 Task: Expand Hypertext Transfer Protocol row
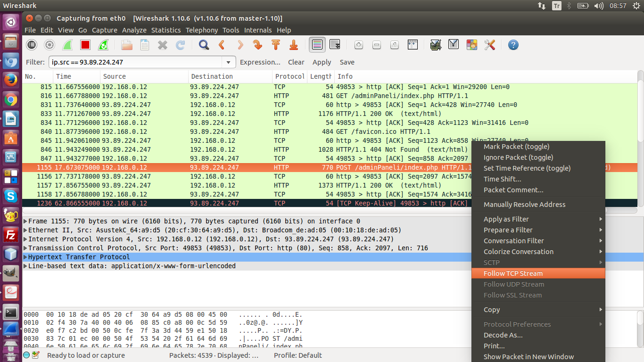coord(25,257)
